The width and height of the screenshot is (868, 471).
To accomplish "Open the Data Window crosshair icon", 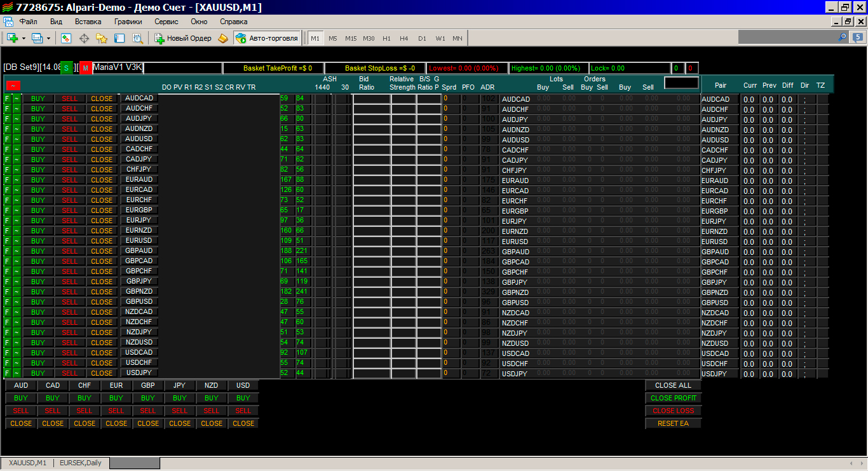I will click(x=84, y=38).
